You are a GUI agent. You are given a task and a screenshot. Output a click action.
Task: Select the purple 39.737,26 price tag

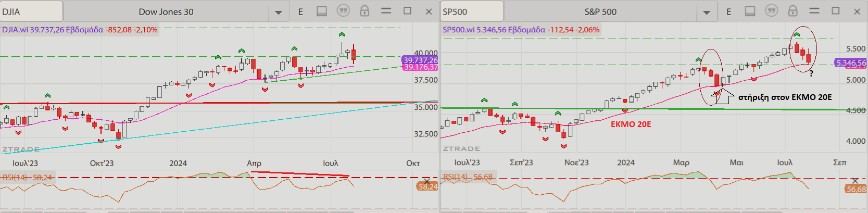420,60
